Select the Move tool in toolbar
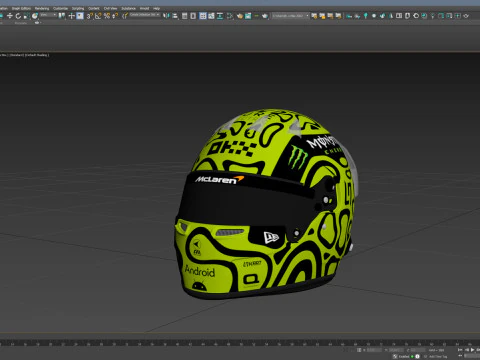The width and height of the screenshot is (480, 360). coord(10,16)
